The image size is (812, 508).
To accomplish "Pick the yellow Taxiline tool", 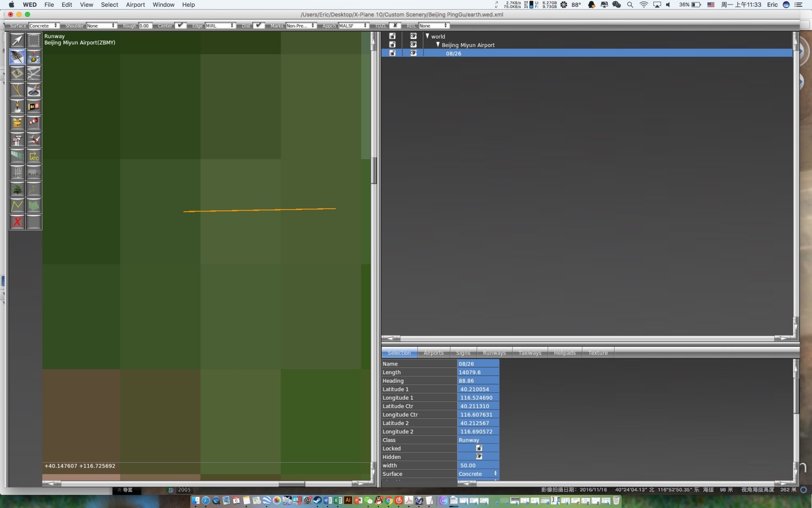I will point(17,90).
